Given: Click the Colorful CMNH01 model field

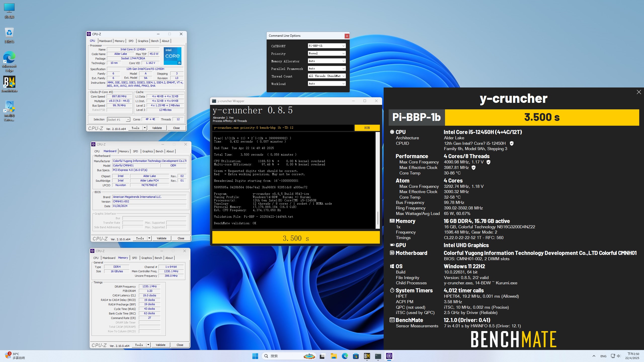Looking at the screenshot, I should pyautogui.click(x=136, y=166).
